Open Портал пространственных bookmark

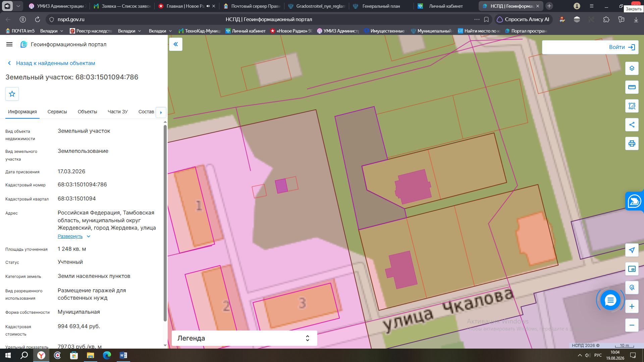[526, 31]
